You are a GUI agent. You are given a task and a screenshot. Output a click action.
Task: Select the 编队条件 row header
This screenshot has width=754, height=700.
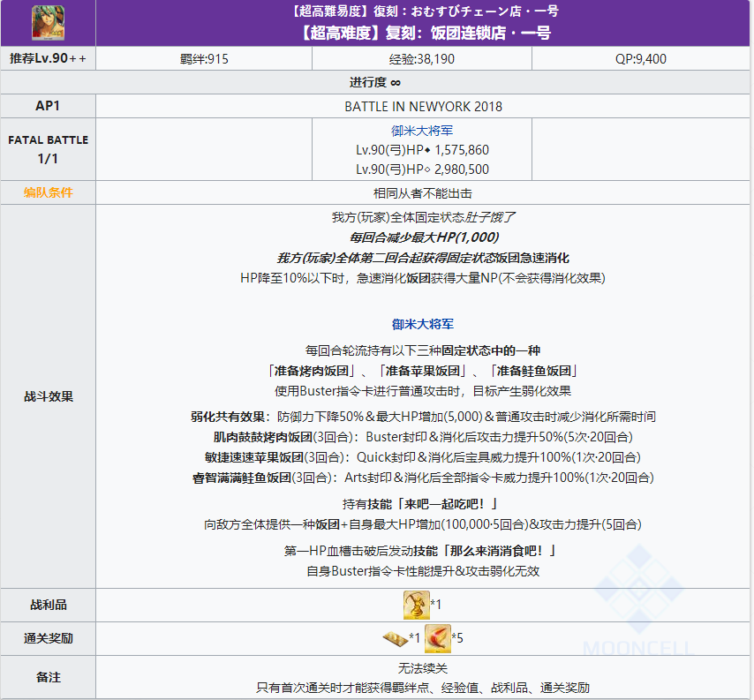point(49,192)
